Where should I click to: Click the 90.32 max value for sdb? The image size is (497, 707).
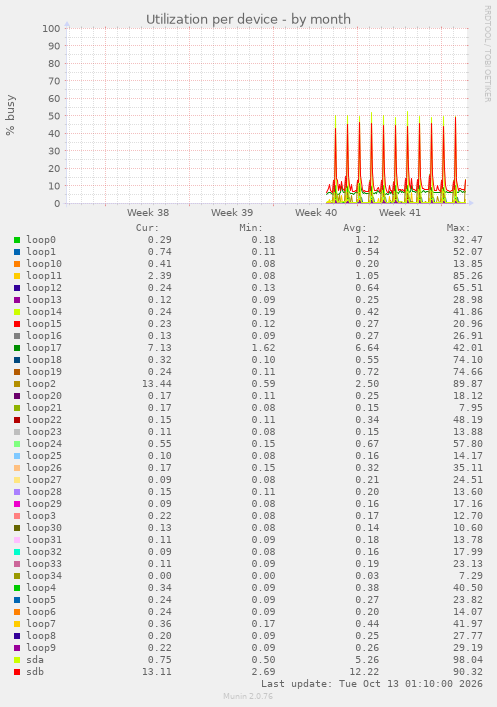pos(468,672)
